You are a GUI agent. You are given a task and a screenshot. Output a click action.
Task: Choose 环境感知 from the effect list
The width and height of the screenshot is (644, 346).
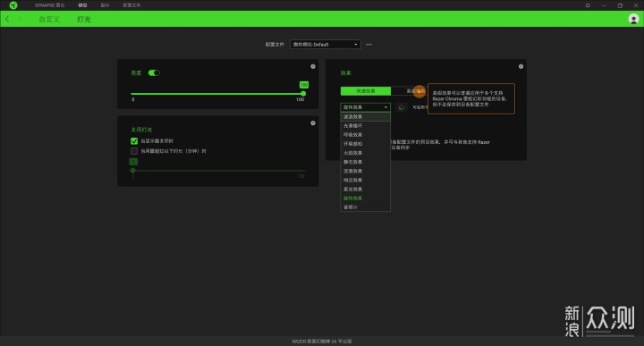click(x=365, y=144)
